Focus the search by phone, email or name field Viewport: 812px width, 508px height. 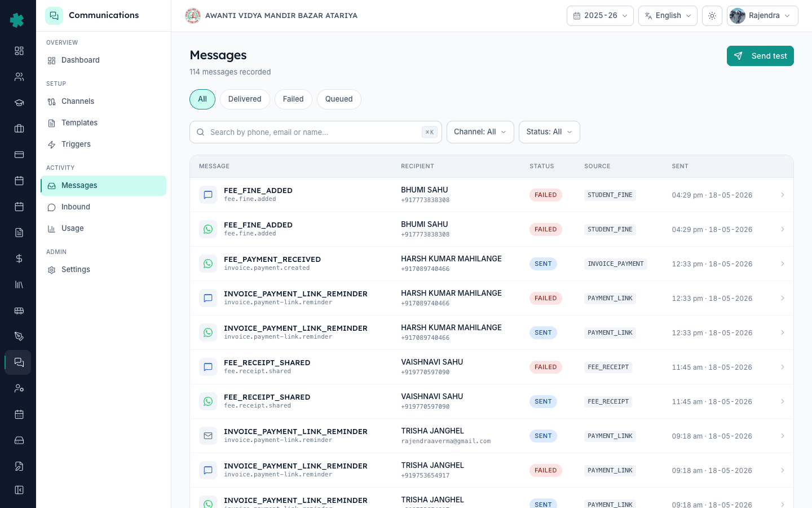coord(316,132)
